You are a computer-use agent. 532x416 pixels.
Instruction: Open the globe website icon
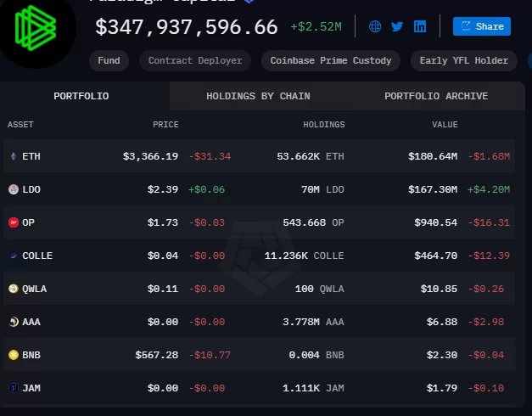375,26
